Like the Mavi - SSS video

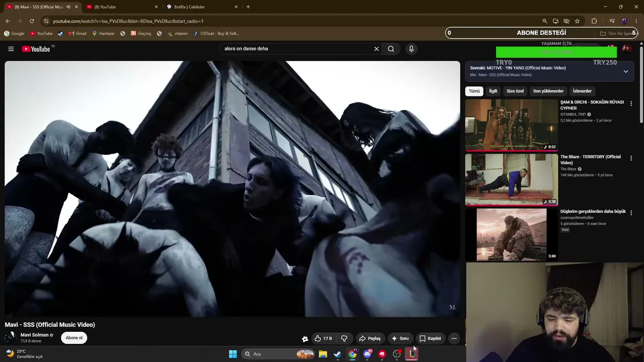[x=323, y=338]
